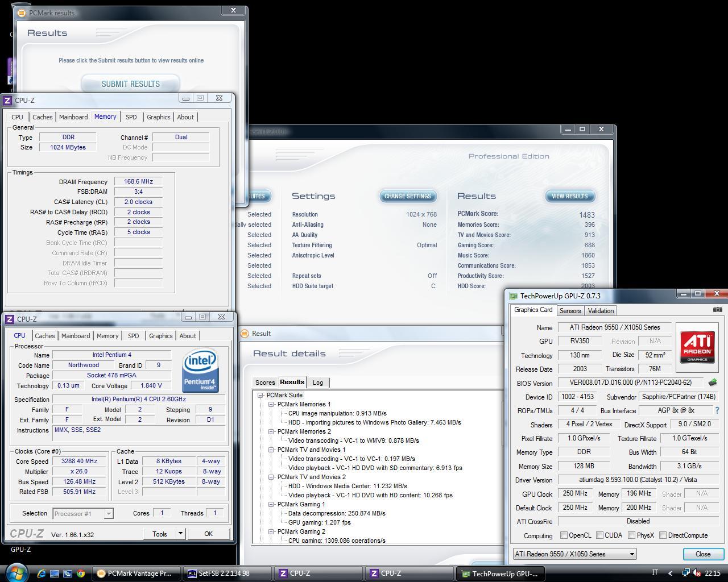Select the GPU gaming 1.207 fps row
Image resolution: width=728 pixels, height=582 pixels.
[x=319, y=522]
